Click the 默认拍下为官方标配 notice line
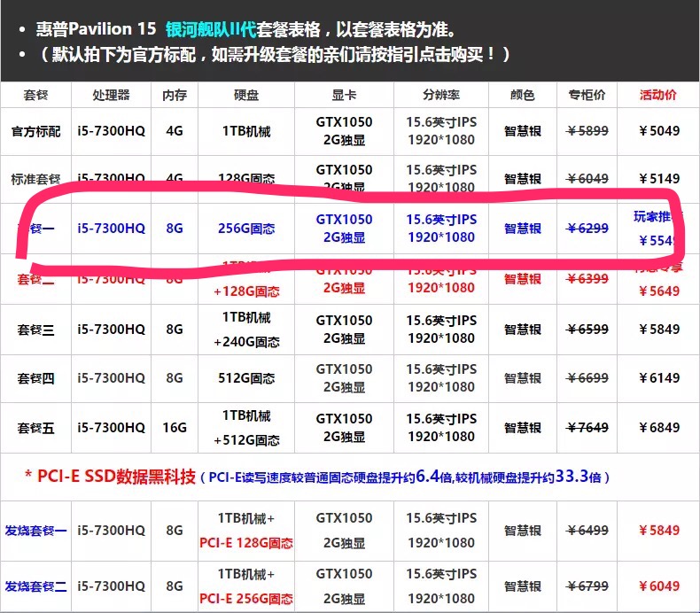The image size is (700, 613). point(274,54)
